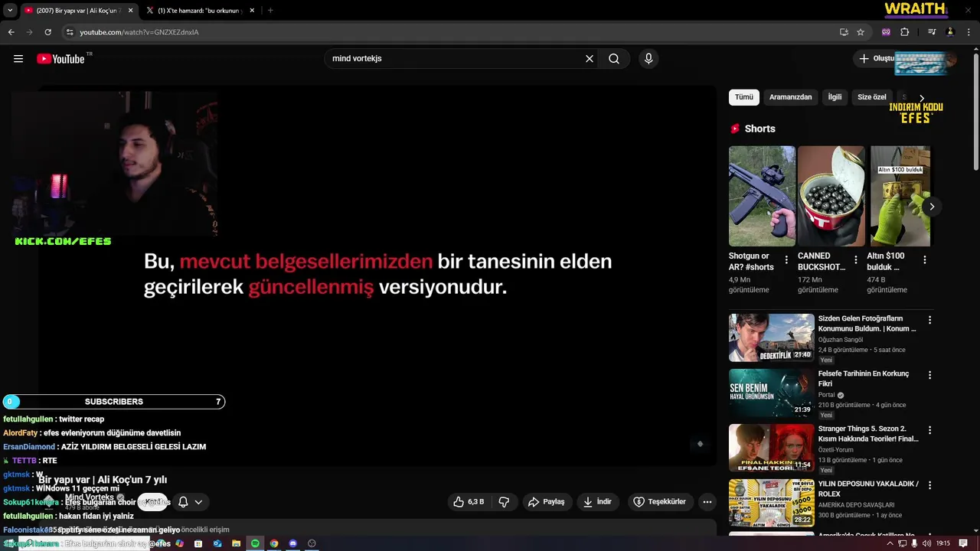Show hidden system tray icons chevron
This screenshot has width=980, height=551.
tap(890, 543)
